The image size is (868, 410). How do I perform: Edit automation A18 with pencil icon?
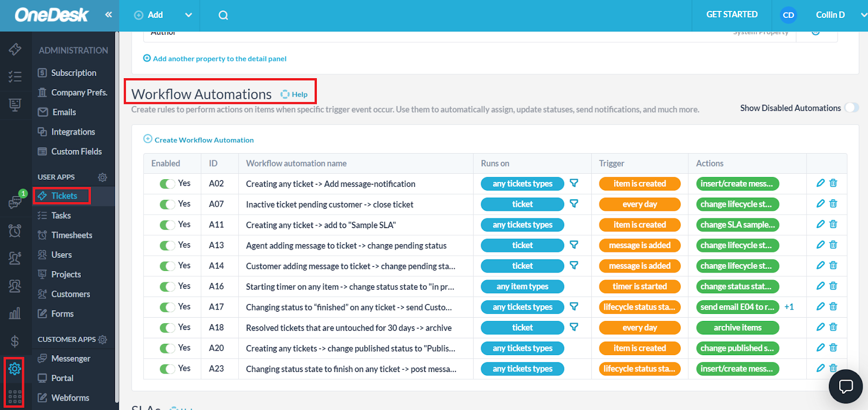click(x=820, y=327)
